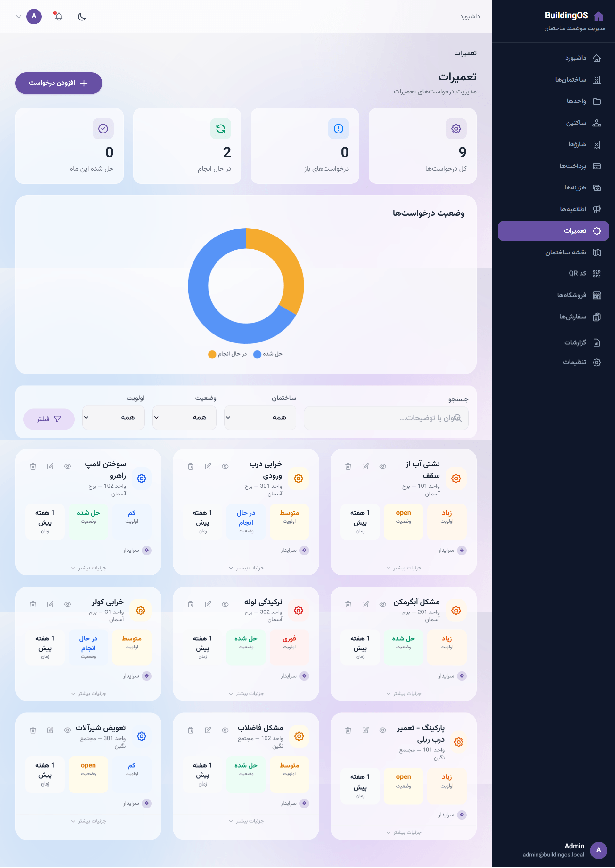This screenshot has height=868, width=615.
Task: Click the نقشه ساختمان map icon
Action: pyautogui.click(x=596, y=253)
